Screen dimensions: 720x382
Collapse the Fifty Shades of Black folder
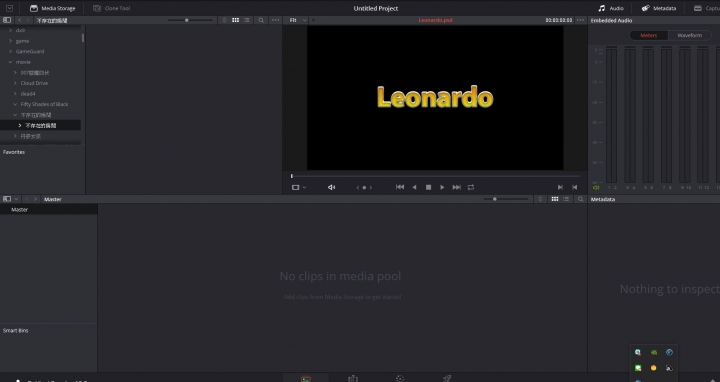point(15,104)
